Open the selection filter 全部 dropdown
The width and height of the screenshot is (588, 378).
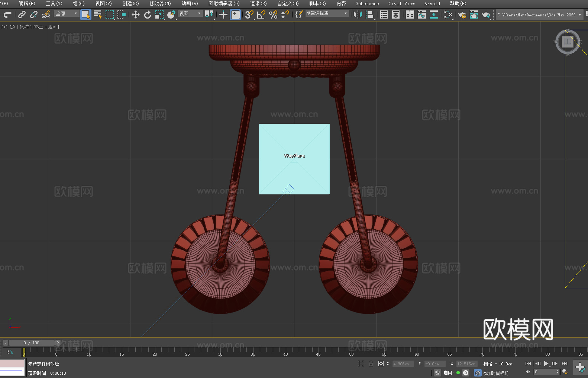click(x=67, y=14)
